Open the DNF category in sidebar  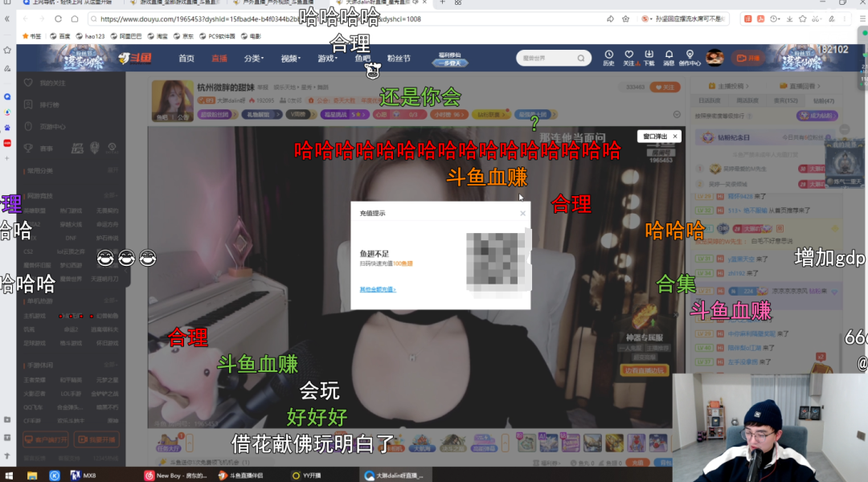coord(70,238)
